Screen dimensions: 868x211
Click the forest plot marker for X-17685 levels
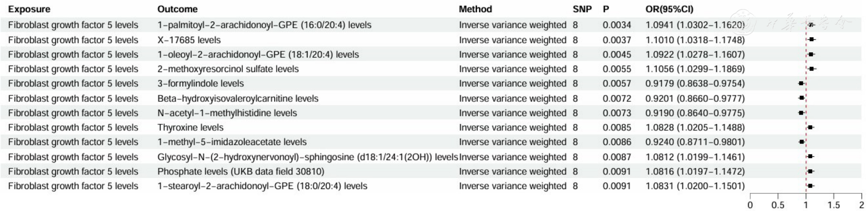click(811, 40)
